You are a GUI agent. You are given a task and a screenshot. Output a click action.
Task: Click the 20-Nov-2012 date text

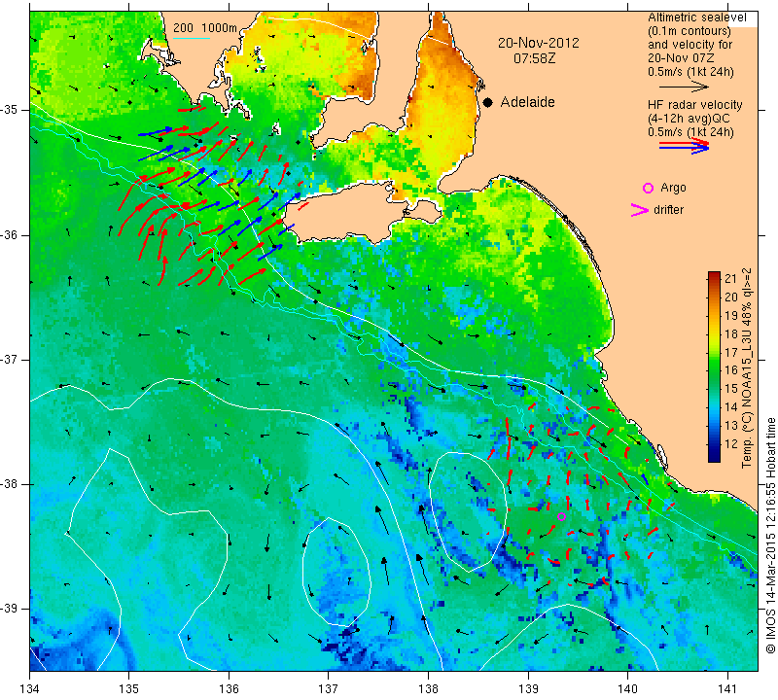click(x=539, y=43)
